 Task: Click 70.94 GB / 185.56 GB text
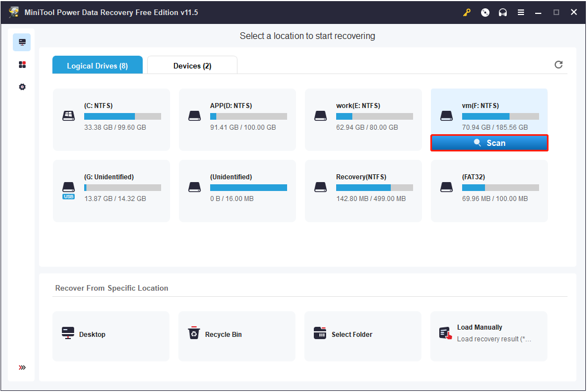(495, 127)
